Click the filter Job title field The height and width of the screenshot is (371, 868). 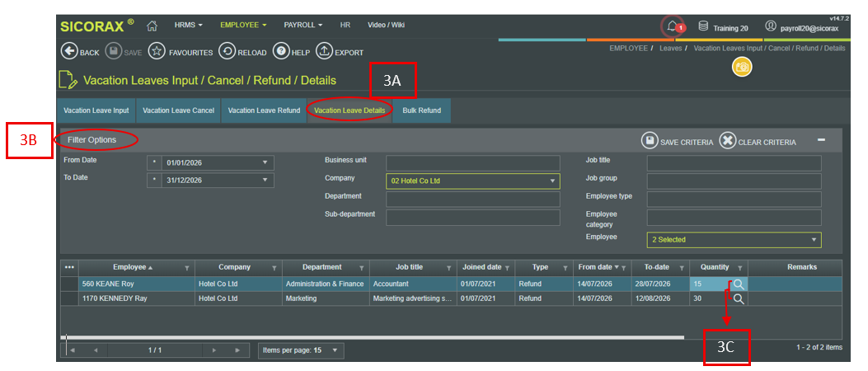click(734, 162)
